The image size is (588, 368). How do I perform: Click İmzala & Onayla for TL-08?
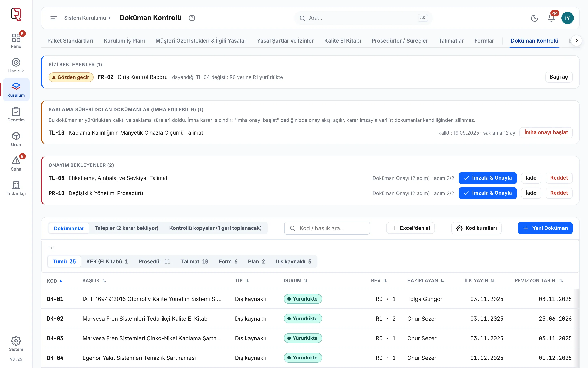tap(488, 178)
